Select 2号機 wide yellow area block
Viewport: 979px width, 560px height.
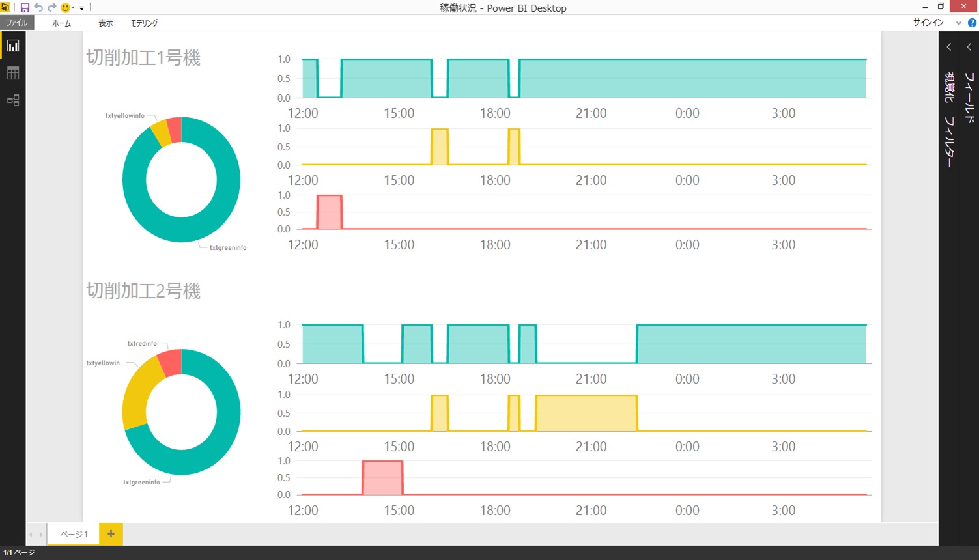[586, 413]
